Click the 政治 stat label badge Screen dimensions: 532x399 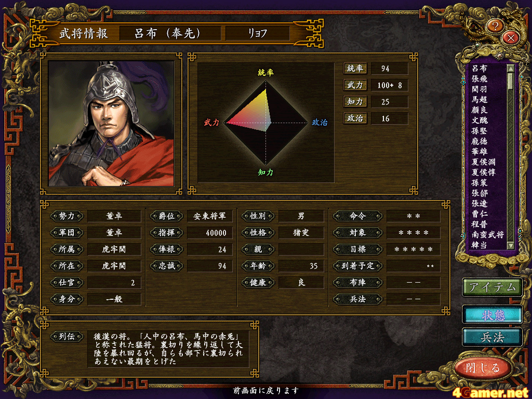click(x=355, y=118)
